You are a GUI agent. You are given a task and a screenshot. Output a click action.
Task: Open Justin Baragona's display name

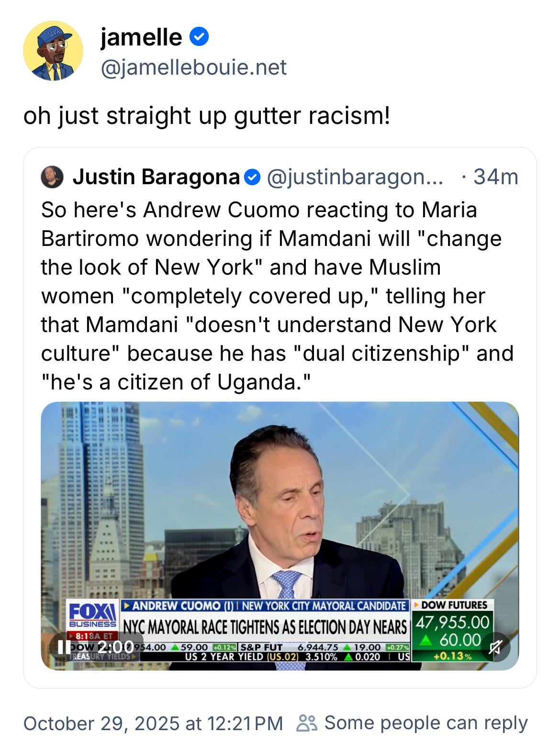click(156, 177)
